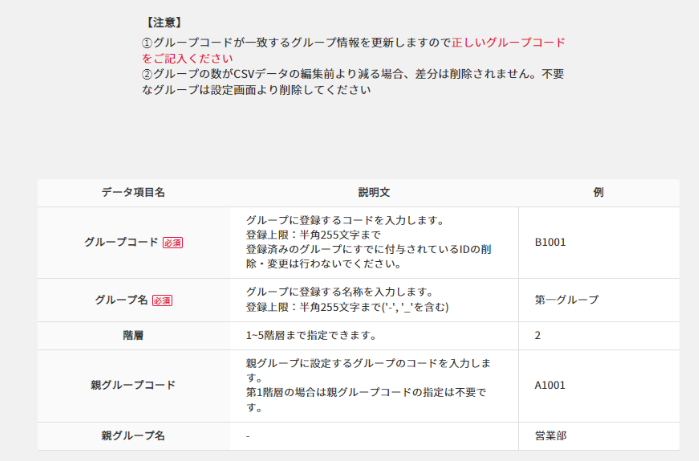Select the 説明文 column header

(x=373, y=192)
